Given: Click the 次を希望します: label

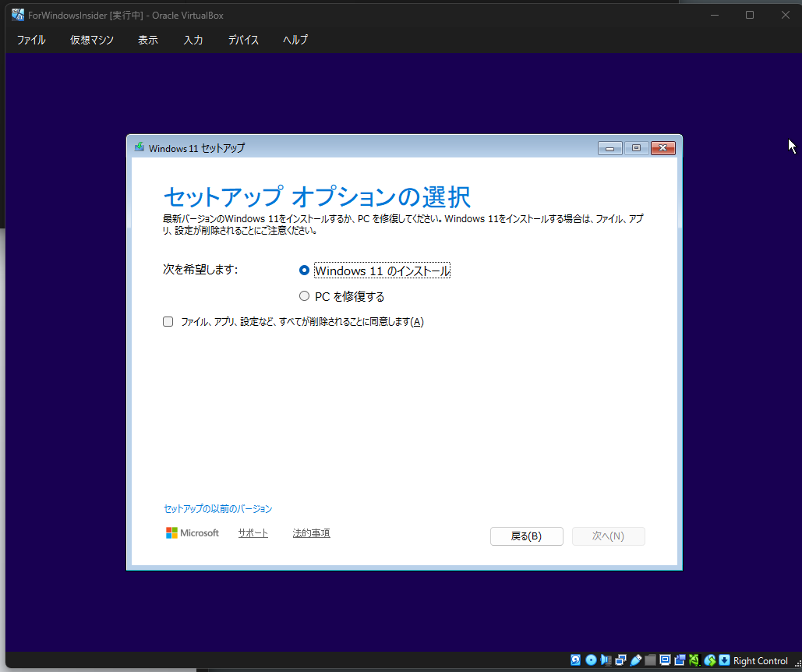Looking at the screenshot, I should click(200, 269).
